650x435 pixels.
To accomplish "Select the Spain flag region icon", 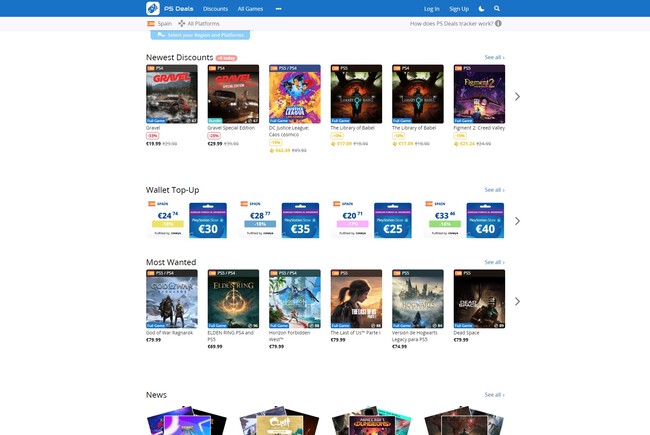I will click(151, 24).
